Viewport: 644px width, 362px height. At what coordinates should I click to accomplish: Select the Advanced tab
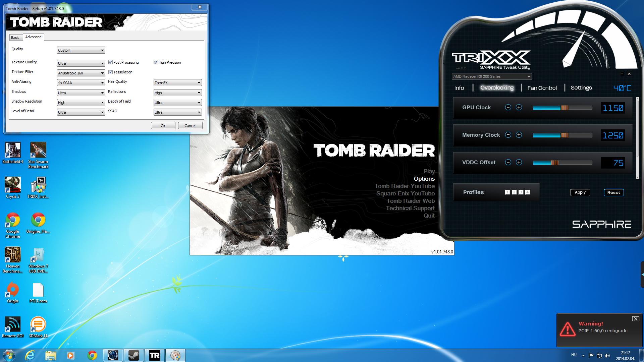pyautogui.click(x=34, y=37)
